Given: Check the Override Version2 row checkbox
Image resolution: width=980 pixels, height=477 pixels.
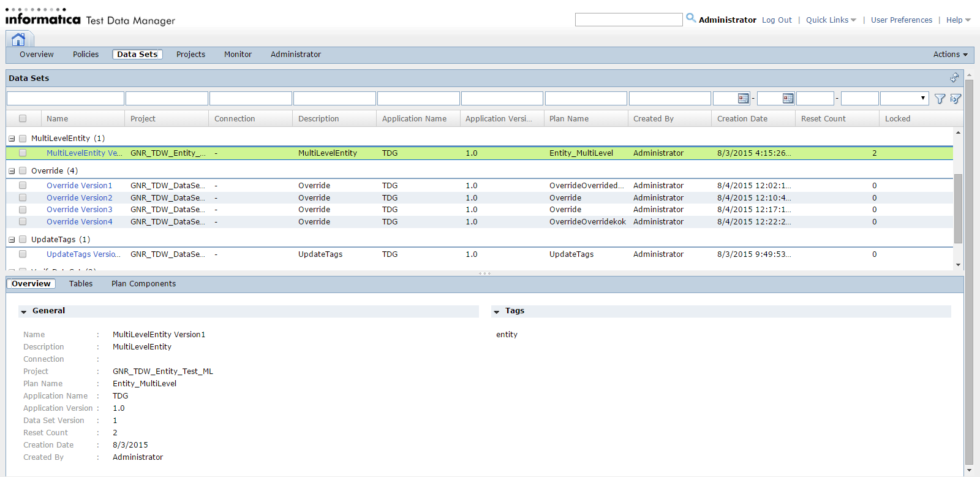Looking at the screenshot, I should [x=23, y=198].
